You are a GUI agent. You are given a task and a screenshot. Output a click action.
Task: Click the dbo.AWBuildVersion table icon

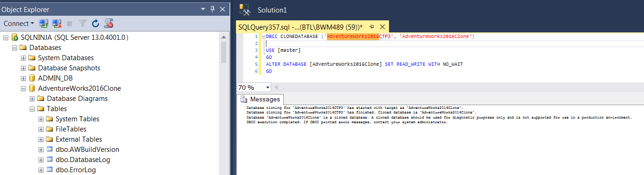click(x=50, y=150)
